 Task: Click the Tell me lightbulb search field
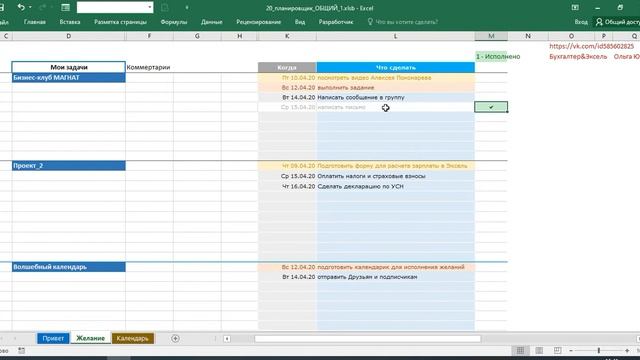click(x=403, y=22)
